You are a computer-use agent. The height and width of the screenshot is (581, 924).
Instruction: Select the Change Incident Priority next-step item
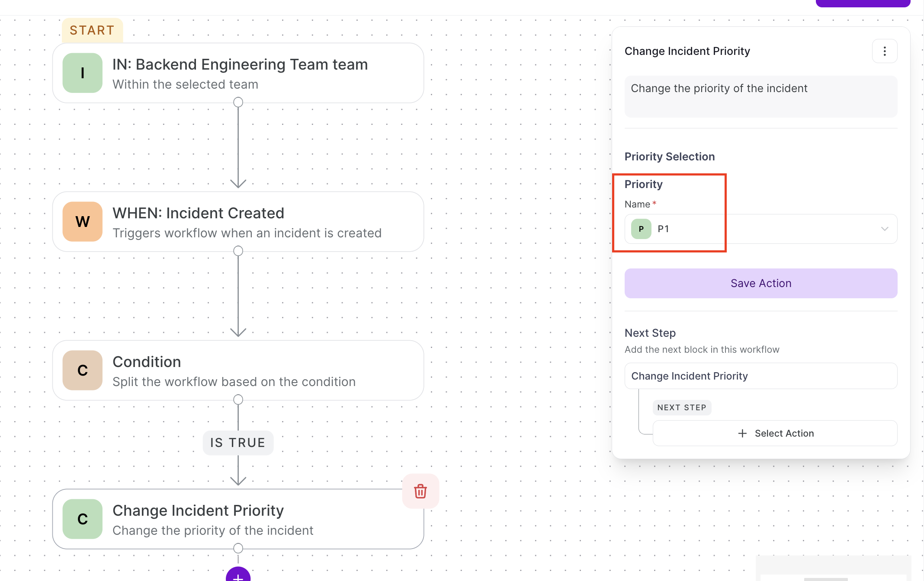[x=761, y=376]
